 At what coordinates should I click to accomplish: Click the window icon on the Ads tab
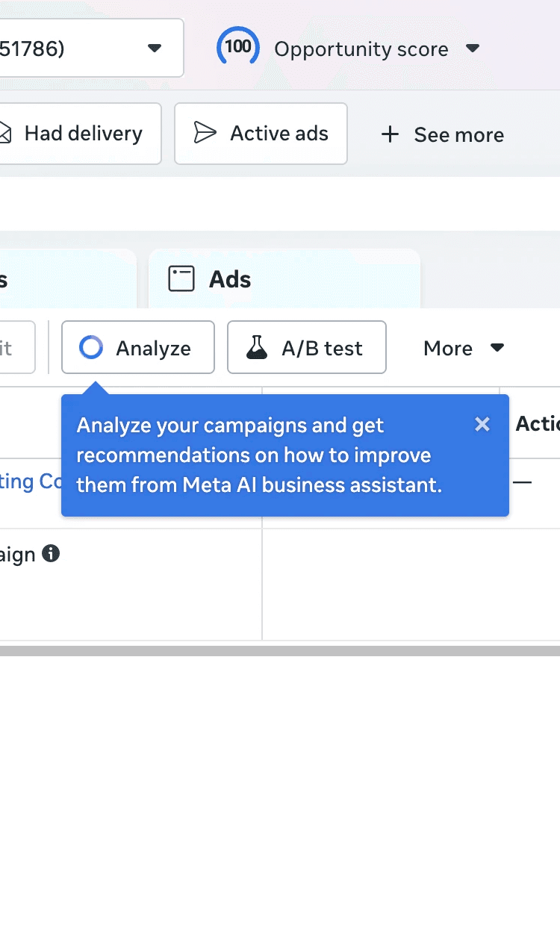181,279
